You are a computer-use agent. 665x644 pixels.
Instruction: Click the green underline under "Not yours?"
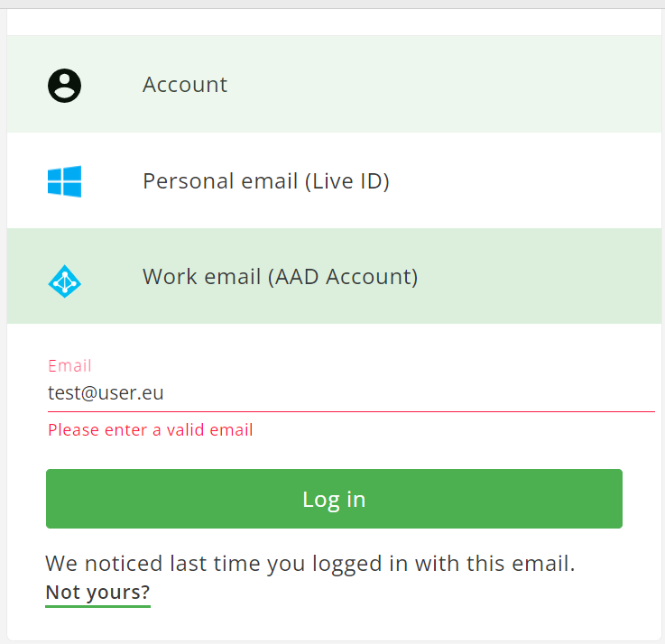coord(97,606)
